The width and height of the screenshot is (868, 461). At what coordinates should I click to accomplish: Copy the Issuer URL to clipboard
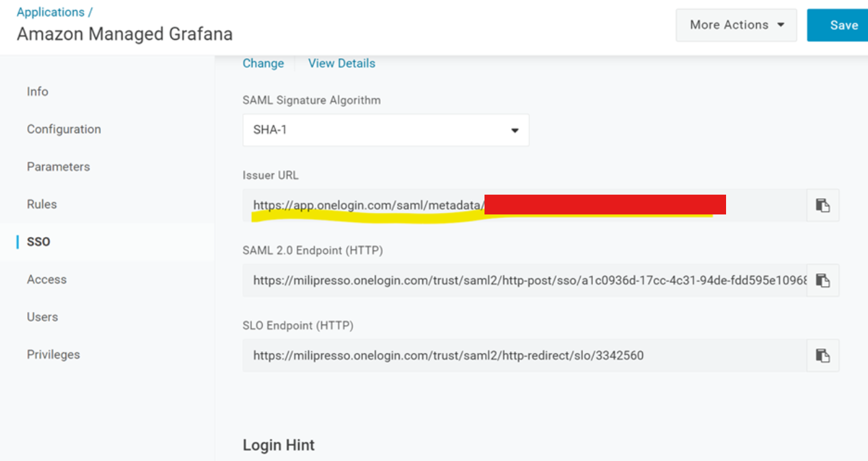[823, 205]
